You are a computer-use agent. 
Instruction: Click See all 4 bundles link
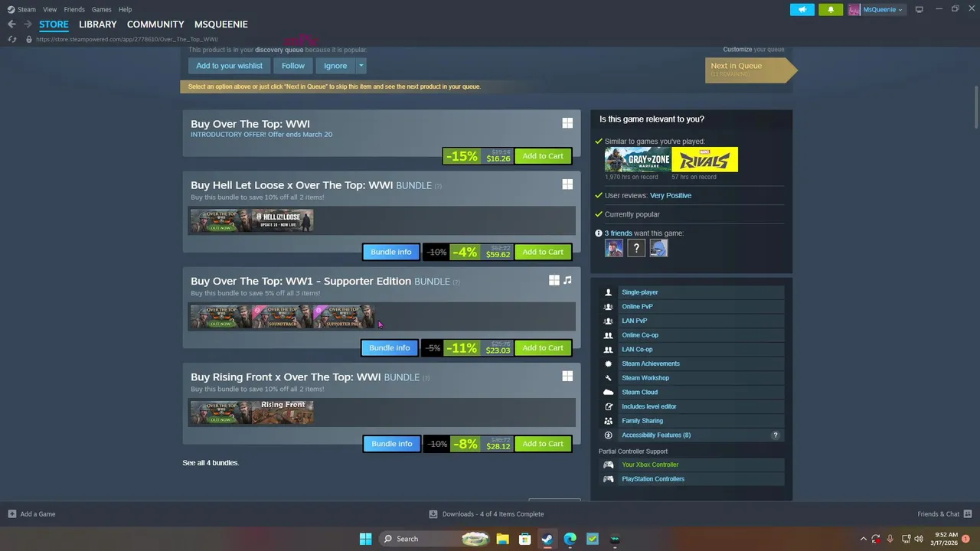coord(211,463)
